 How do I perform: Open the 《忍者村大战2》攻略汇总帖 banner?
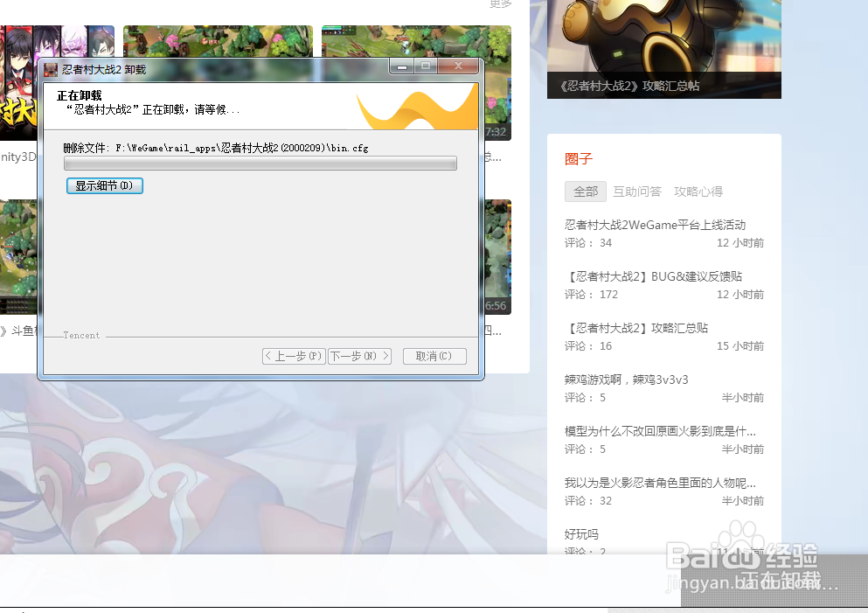663,48
